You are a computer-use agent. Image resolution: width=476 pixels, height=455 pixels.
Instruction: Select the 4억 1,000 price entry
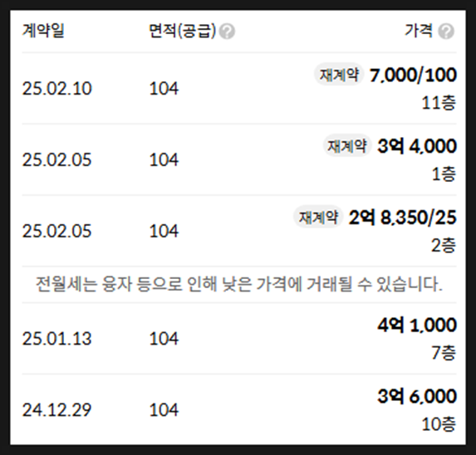(x=417, y=325)
